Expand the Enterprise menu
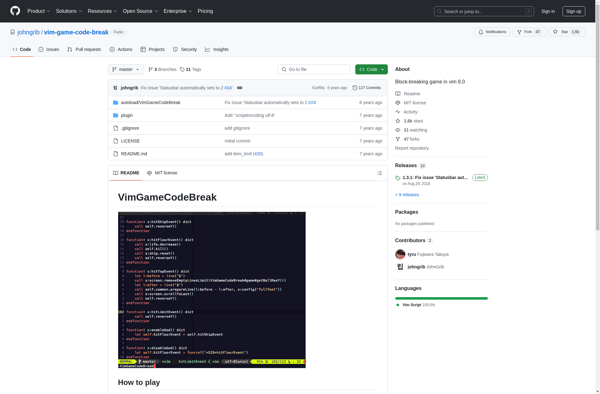 [178, 11]
